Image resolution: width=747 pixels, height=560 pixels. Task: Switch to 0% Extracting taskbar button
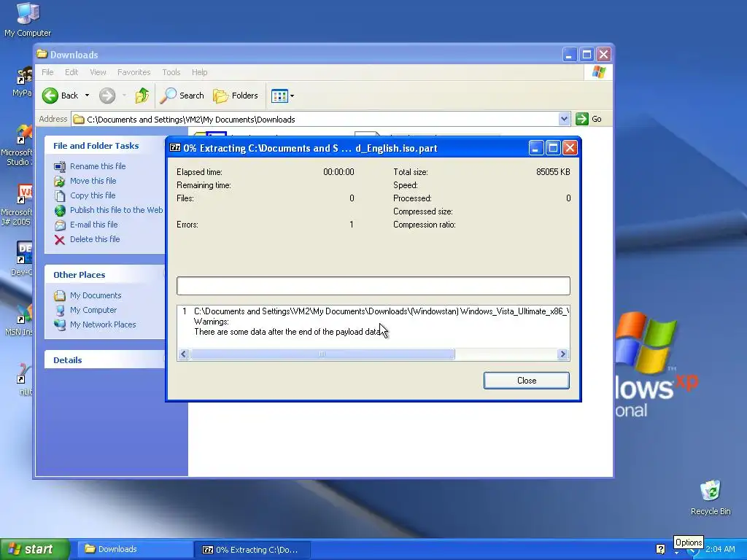pos(252,549)
